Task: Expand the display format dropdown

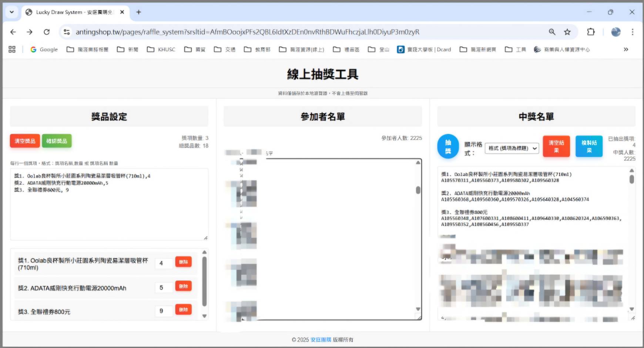Action: [512, 148]
